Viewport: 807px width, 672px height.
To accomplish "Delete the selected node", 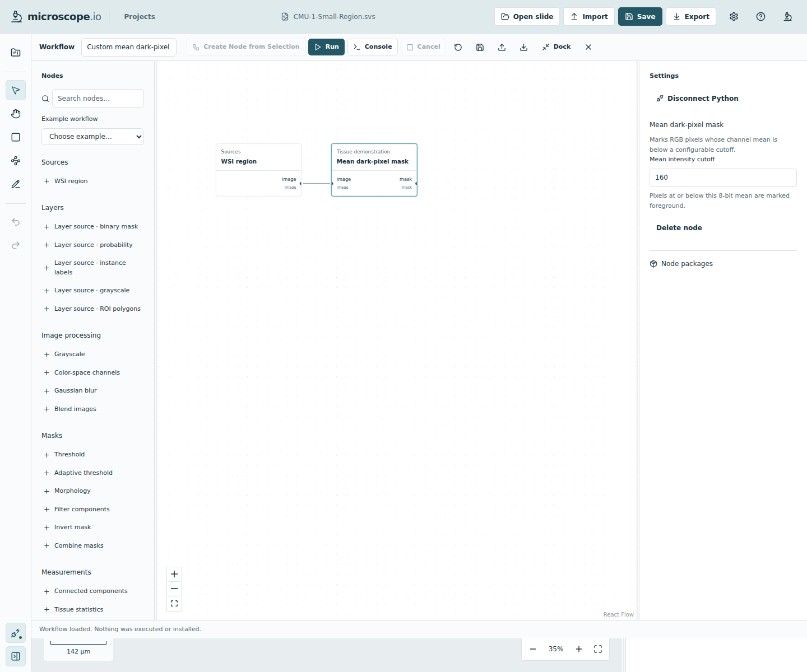I will [x=679, y=228].
